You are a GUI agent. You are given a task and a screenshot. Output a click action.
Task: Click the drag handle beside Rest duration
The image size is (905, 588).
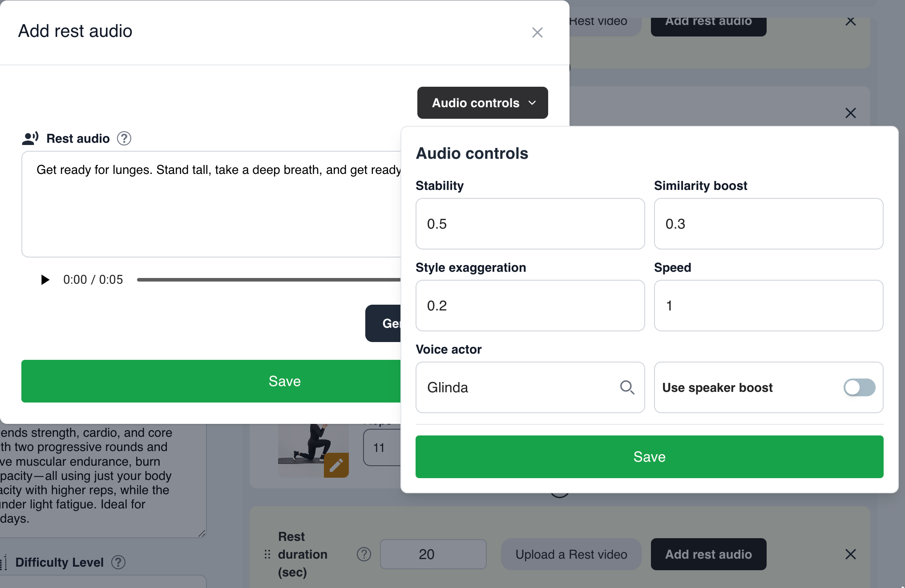tap(267, 554)
